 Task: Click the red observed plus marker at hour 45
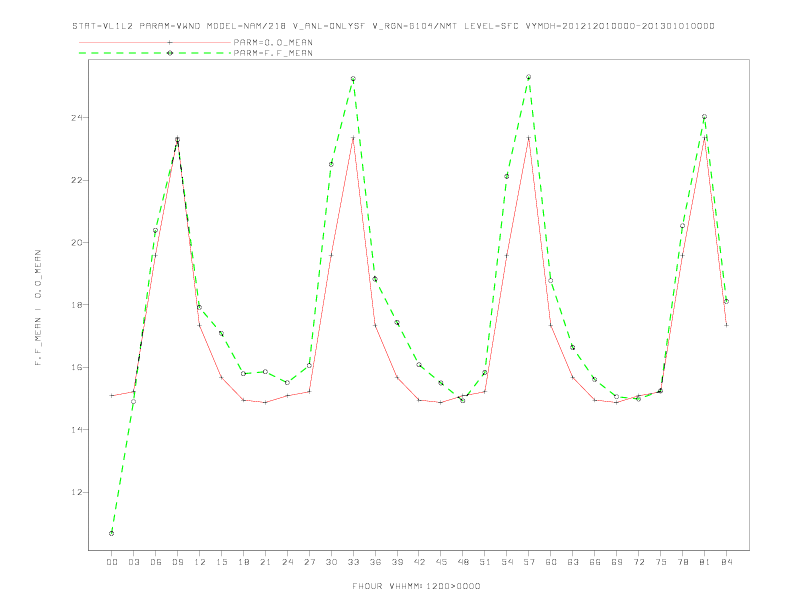coord(441,402)
